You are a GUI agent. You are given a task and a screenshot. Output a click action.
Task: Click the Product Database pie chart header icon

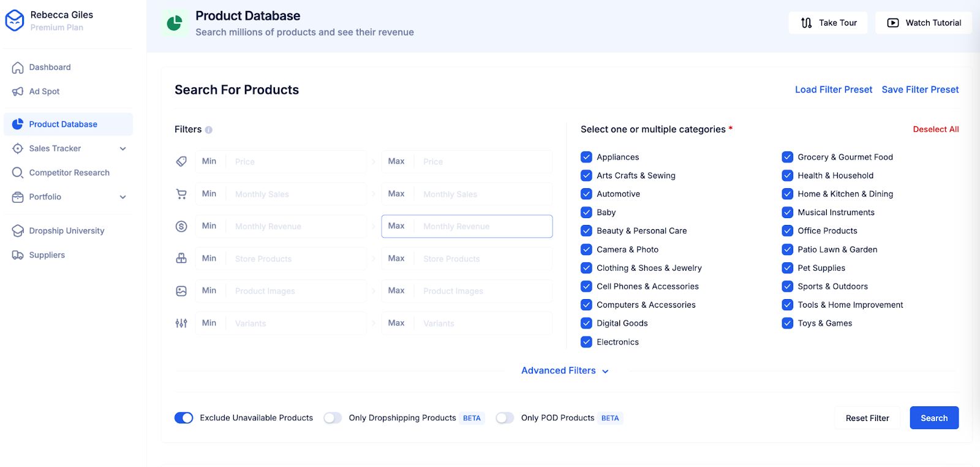[x=175, y=23]
